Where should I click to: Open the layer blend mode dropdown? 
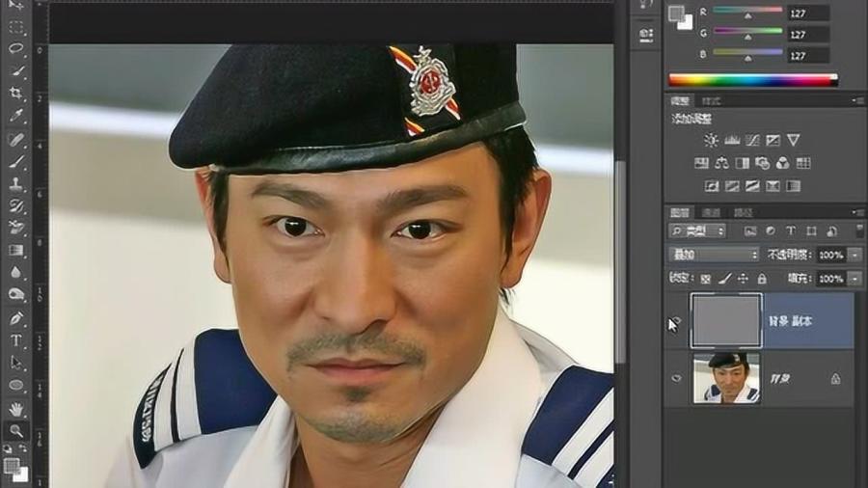714,255
